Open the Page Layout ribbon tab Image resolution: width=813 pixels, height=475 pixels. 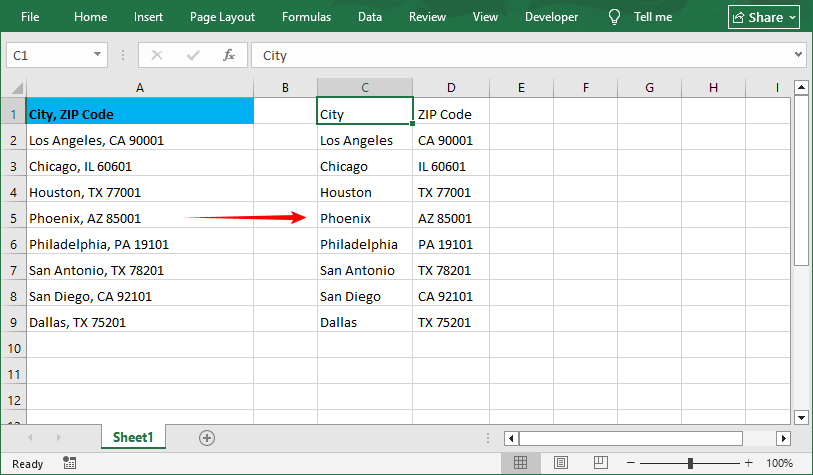(x=222, y=17)
